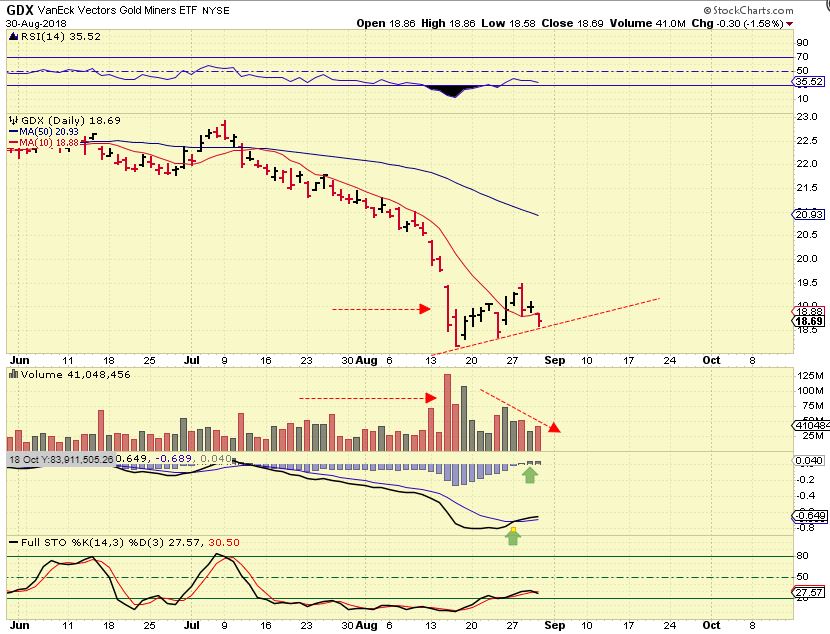
Task: Click the RSI(14) 35.52 indicator label
Action: (x=61, y=37)
